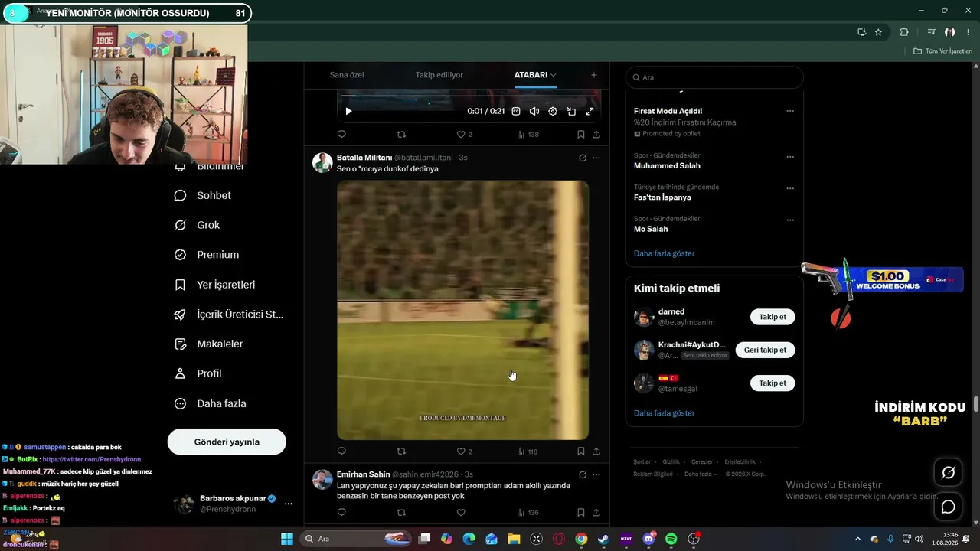The height and width of the screenshot is (551, 980).
Task: Repost Emirhan Sahin's post
Action: 401,513
